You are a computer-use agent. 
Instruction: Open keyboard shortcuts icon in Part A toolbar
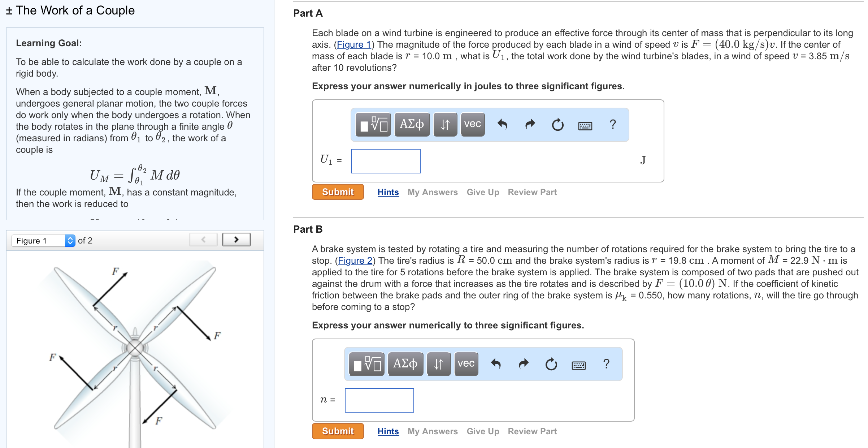pyautogui.click(x=585, y=125)
